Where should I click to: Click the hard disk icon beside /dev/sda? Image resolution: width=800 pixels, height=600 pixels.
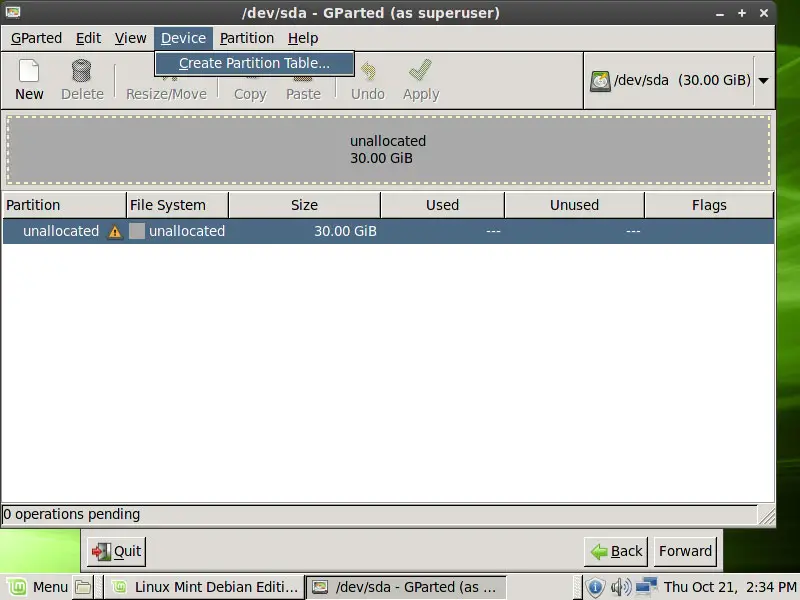(x=600, y=81)
